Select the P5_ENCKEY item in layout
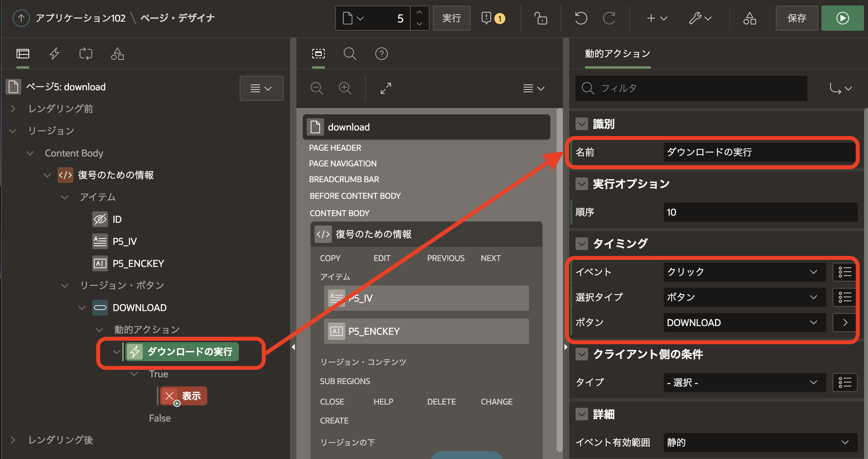868x459 pixels. (x=426, y=331)
